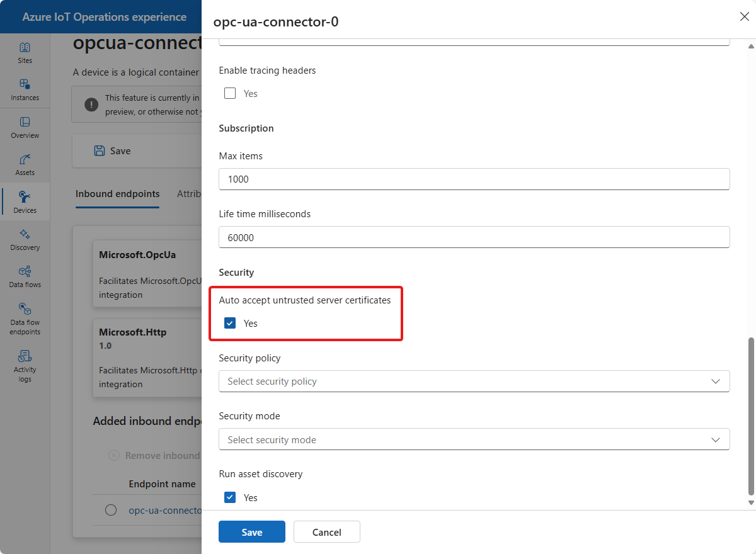Edit the Max items value field
The image size is (756, 554).
coord(474,179)
